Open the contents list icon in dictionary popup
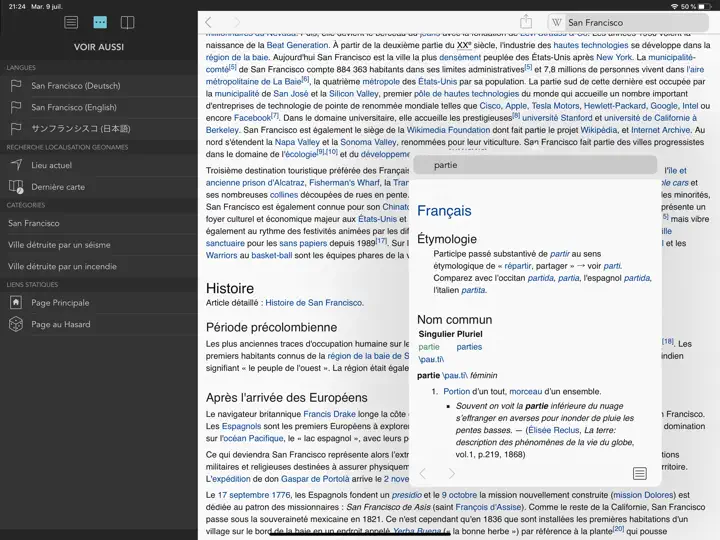 pos(640,473)
